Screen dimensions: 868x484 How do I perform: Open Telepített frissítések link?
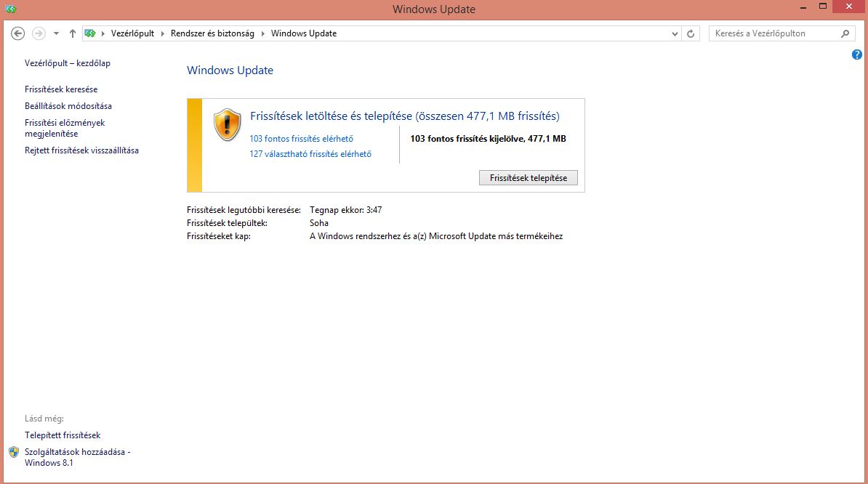click(63, 435)
